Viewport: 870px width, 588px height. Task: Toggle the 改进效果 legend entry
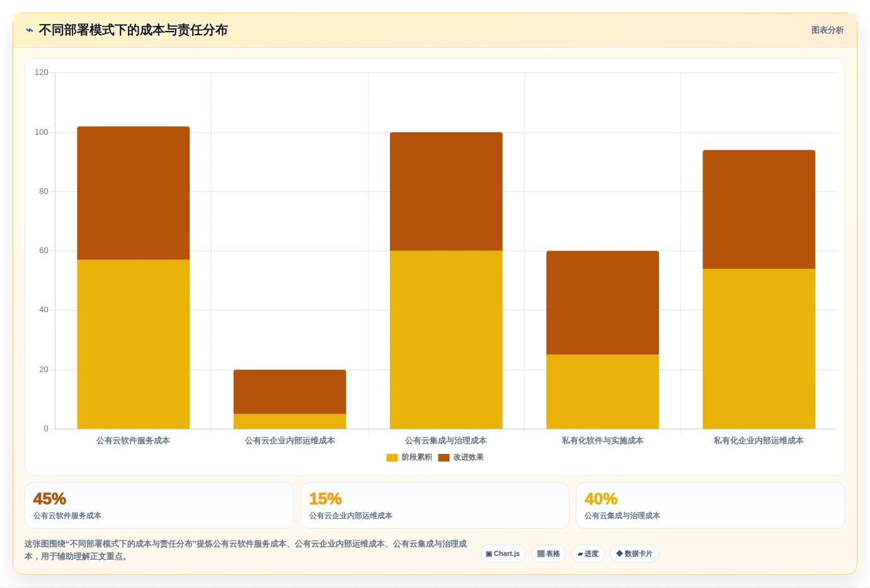(461, 457)
